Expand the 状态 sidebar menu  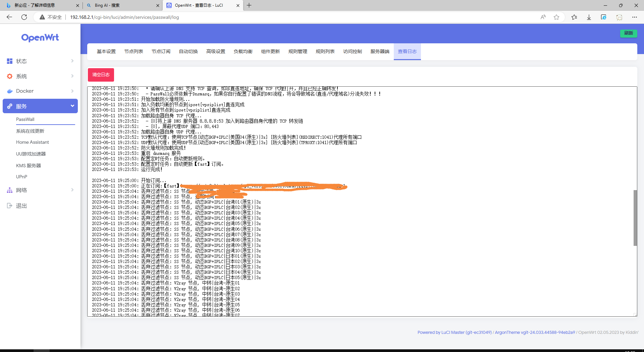pyautogui.click(x=40, y=61)
